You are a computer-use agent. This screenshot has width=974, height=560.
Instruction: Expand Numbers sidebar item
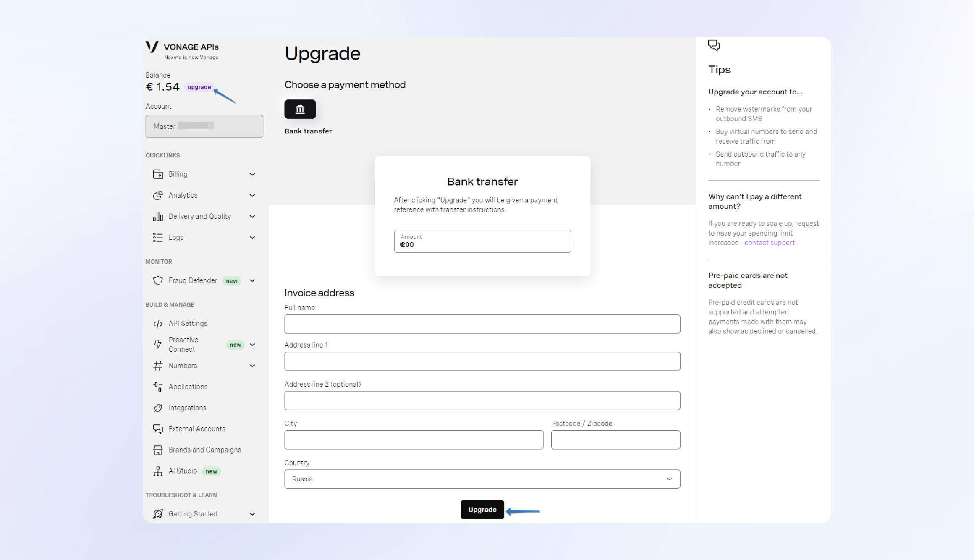183,366
